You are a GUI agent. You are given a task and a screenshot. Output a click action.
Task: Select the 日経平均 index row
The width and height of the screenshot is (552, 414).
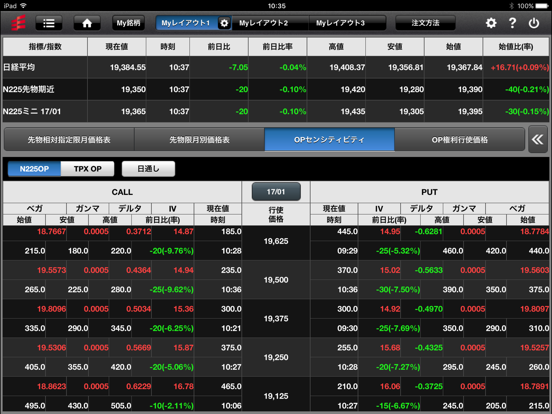pyautogui.click(x=276, y=67)
